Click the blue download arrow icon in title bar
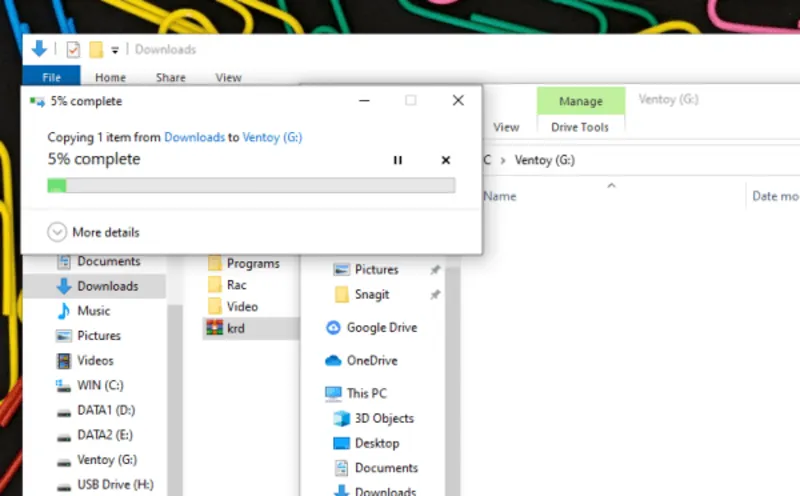The image size is (800, 496). tap(39, 49)
